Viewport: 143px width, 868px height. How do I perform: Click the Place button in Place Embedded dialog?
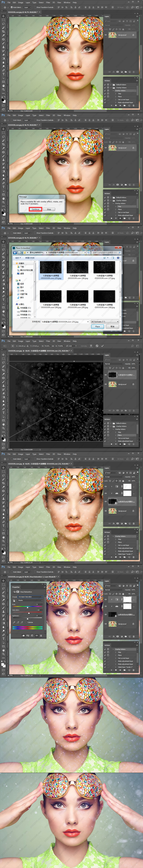click(97, 326)
